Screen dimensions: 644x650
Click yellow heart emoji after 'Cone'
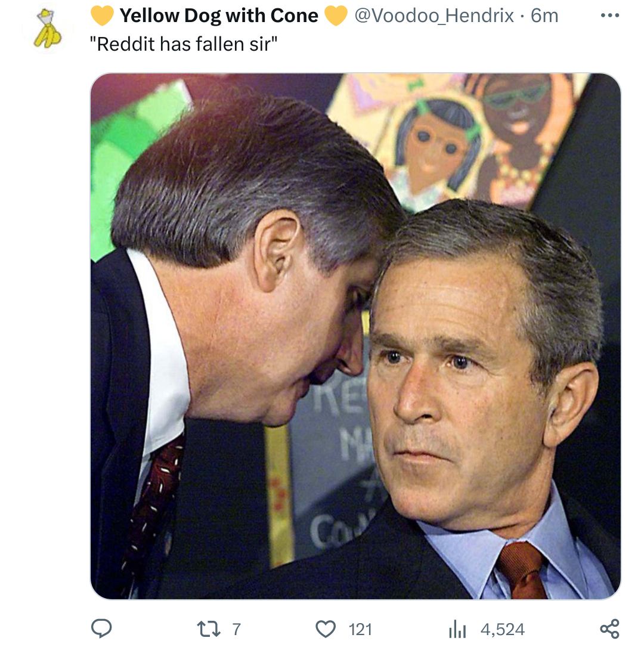pos(336,16)
